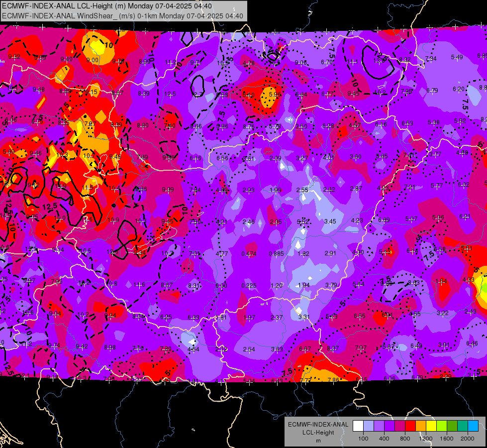Click the map value 1.20
The width and height of the screenshot is (487, 448).
276,285
